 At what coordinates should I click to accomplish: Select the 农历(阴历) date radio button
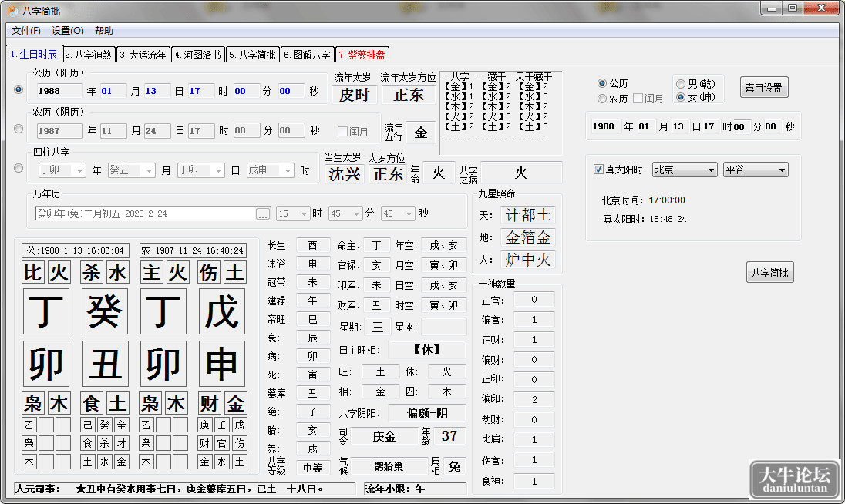(x=19, y=129)
